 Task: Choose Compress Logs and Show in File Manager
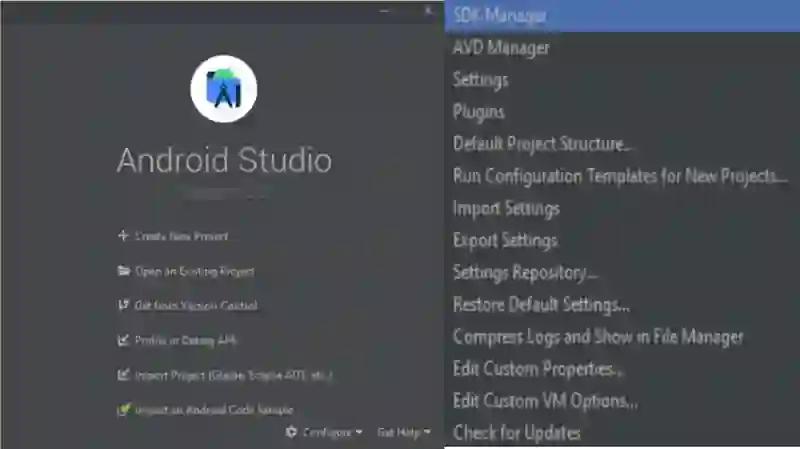[622, 337]
